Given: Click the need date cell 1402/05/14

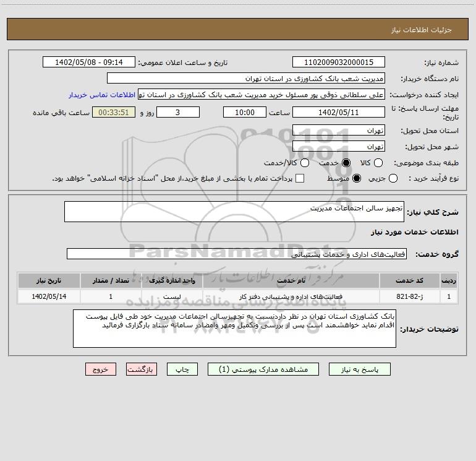Looking at the screenshot, I should 49,296.
